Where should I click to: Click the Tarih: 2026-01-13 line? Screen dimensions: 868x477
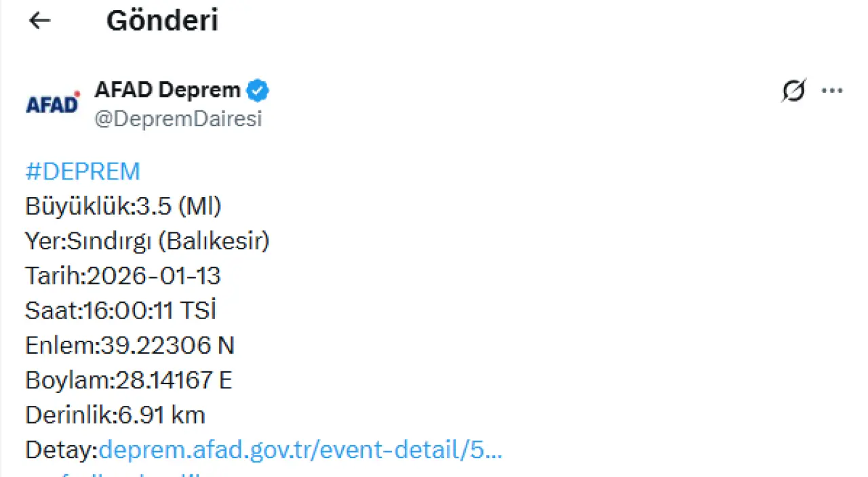coord(123,276)
